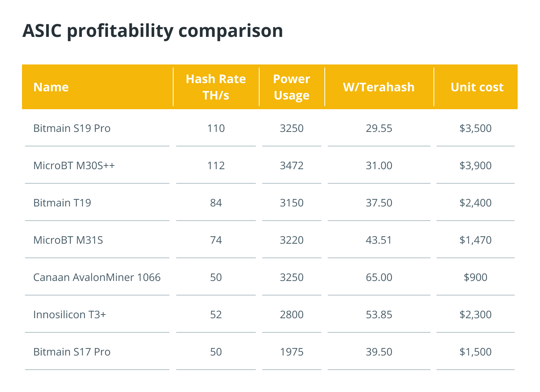Select the Power Usage column header
This screenshot has width=540, height=392.
click(292, 87)
